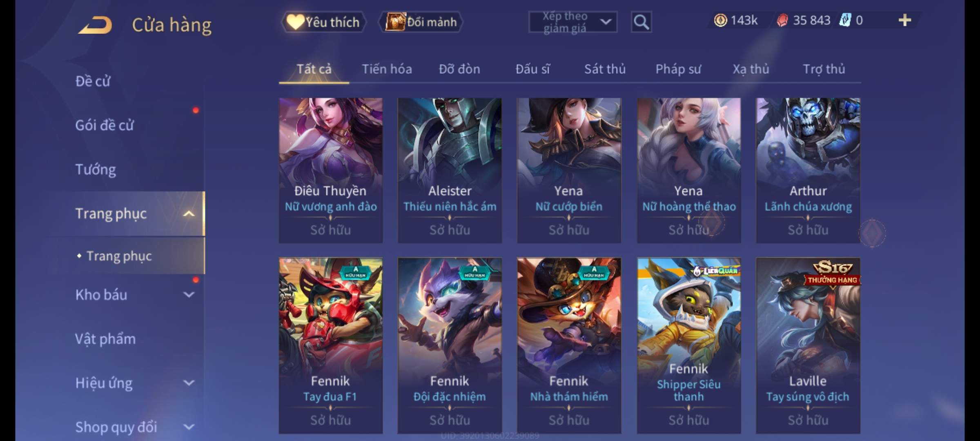Go back using the return arrow icon
Viewport: 980px width, 441px height.
click(95, 25)
